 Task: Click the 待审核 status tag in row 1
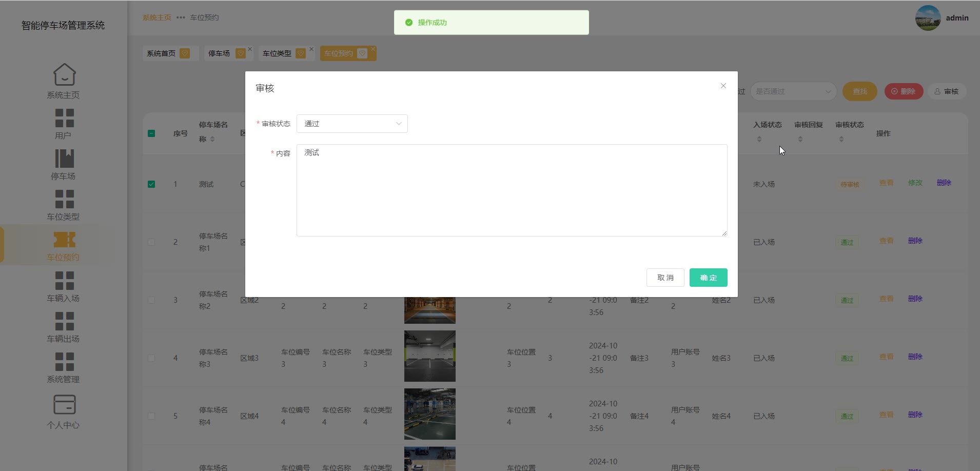850,185
